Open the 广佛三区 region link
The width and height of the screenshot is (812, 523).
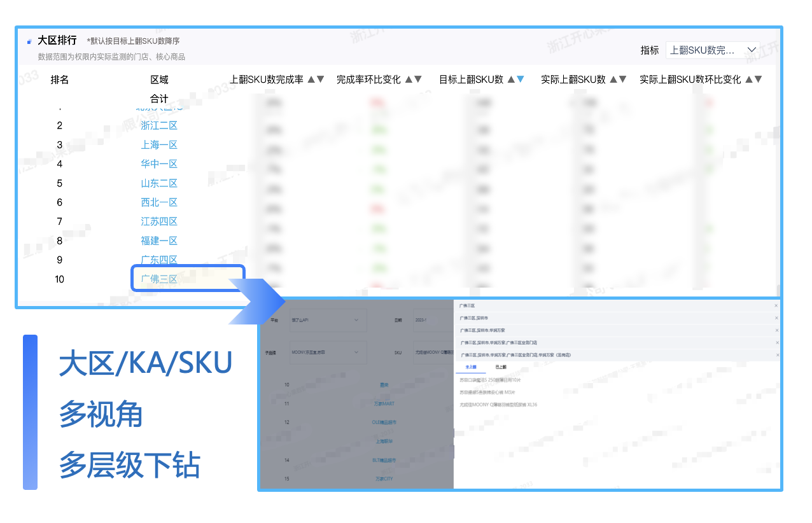pos(159,279)
